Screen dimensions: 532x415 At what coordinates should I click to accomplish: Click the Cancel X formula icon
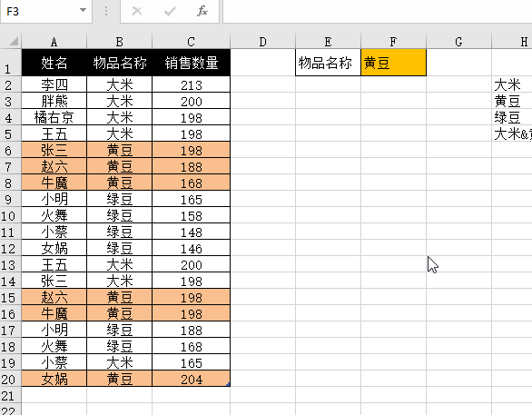[137, 11]
